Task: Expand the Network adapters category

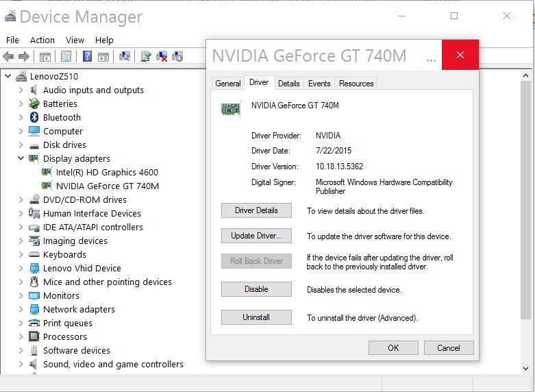Action: (21, 309)
